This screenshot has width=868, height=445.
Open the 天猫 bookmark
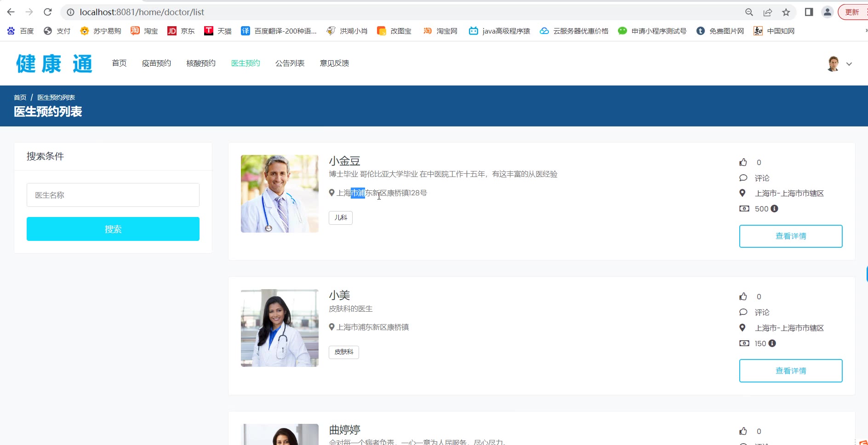pos(218,31)
